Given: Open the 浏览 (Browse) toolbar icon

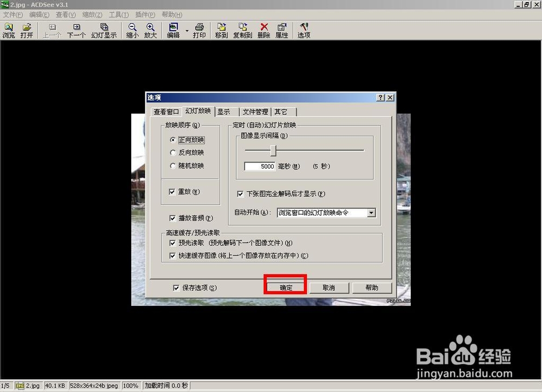Looking at the screenshot, I should coord(9,31).
